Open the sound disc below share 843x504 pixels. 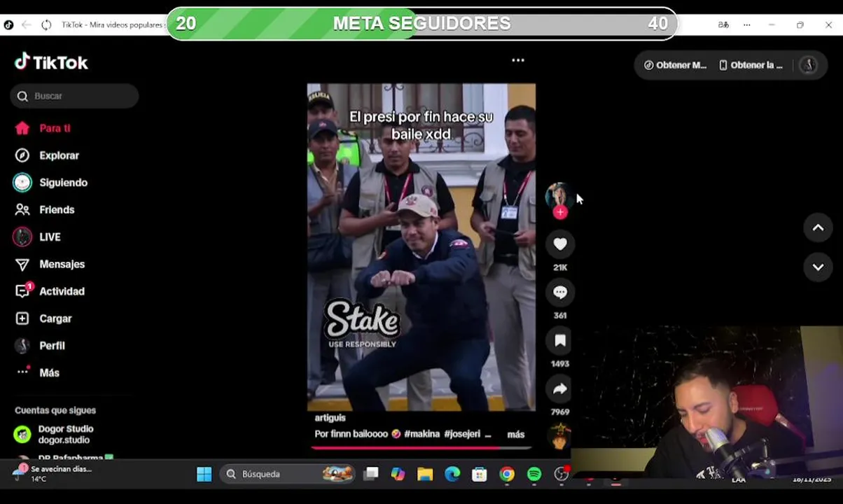(559, 437)
